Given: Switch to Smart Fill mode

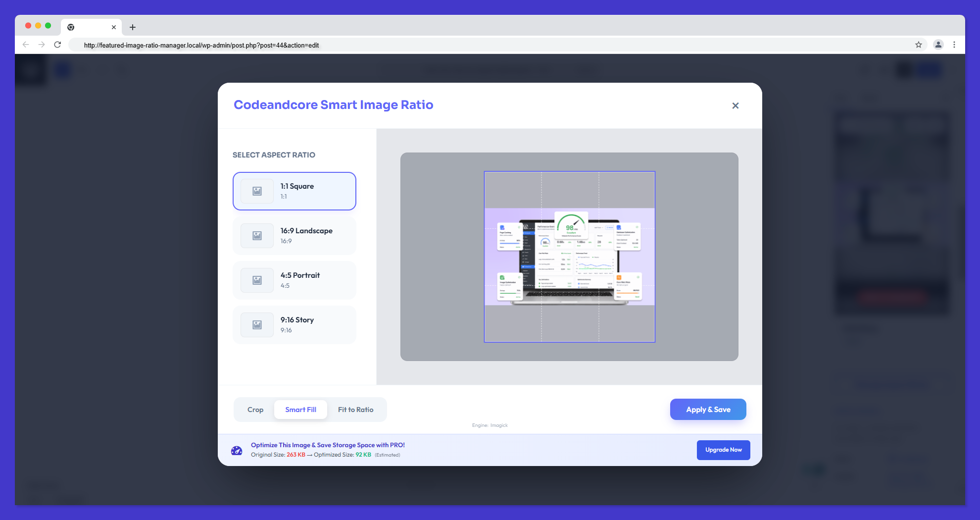Looking at the screenshot, I should click(x=300, y=410).
